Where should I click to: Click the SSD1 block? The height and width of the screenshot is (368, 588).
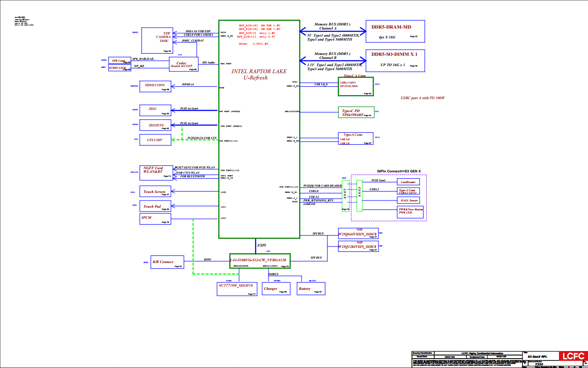(155, 110)
